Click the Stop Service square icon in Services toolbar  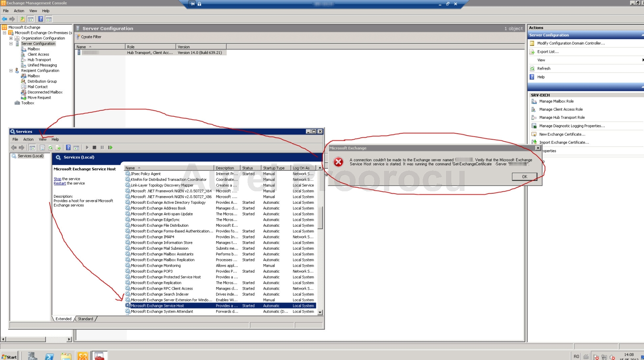pos(94,147)
